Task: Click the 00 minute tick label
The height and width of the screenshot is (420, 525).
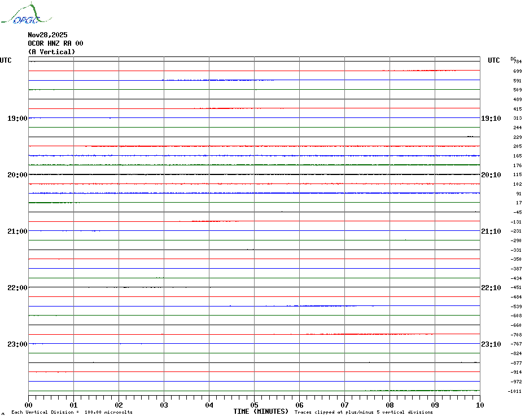Action: click(29, 405)
